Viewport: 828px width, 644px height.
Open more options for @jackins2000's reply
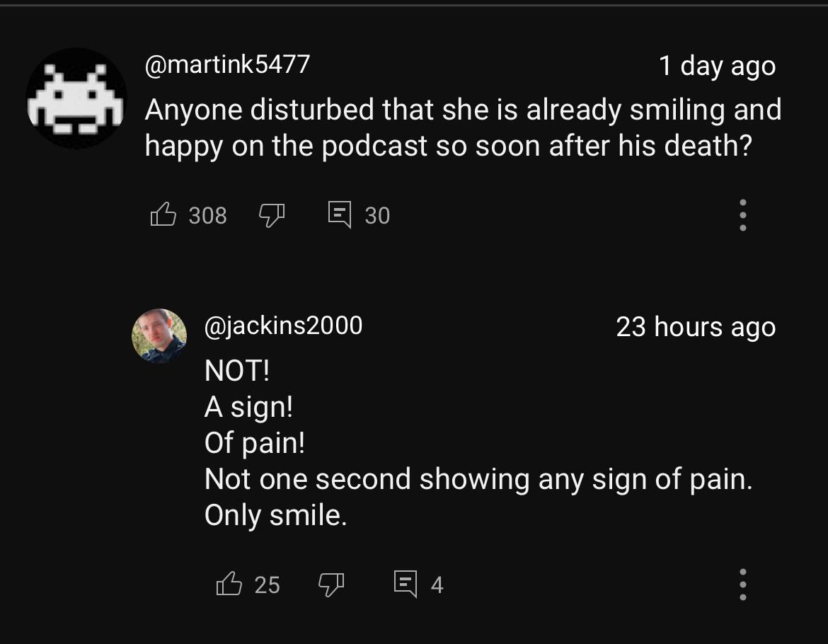click(x=742, y=584)
